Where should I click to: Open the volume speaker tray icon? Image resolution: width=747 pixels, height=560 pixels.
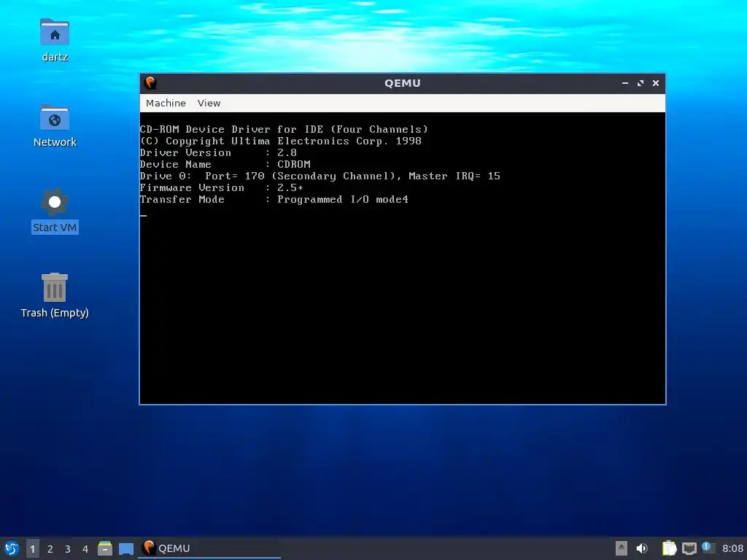(642, 548)
